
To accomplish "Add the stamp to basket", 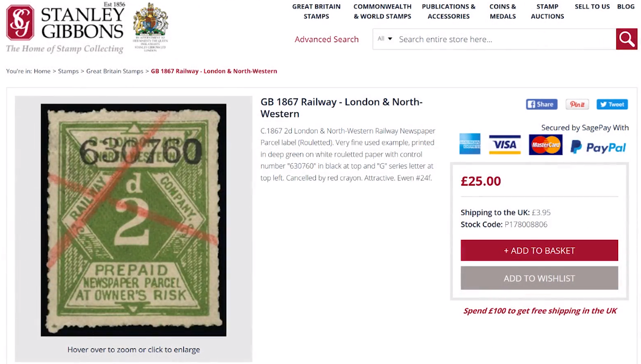I will click(539, 251).
